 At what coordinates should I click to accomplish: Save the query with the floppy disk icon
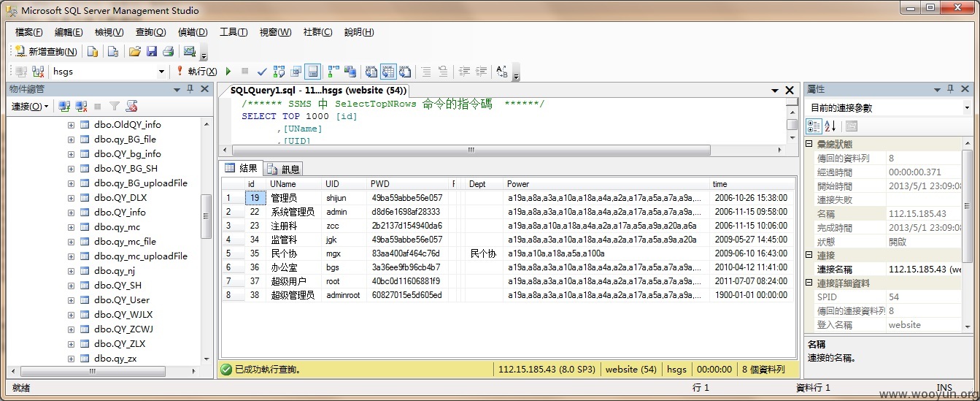152,51
